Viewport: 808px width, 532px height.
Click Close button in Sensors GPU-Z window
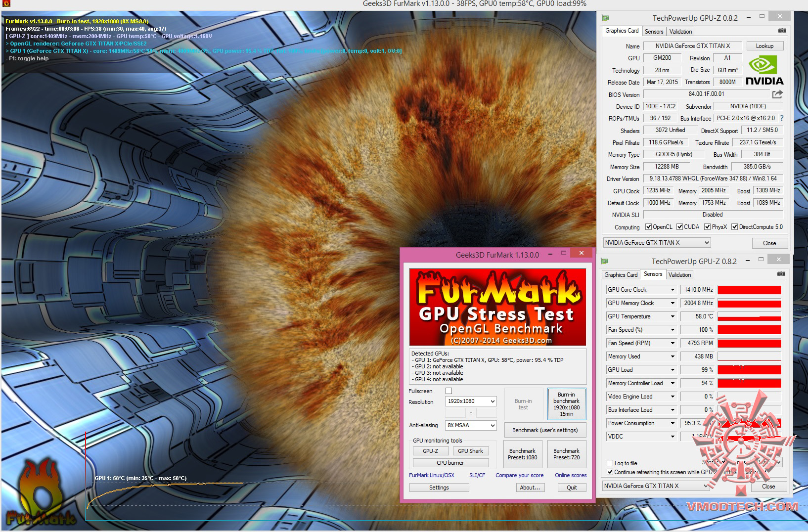(x=768, y=487)
